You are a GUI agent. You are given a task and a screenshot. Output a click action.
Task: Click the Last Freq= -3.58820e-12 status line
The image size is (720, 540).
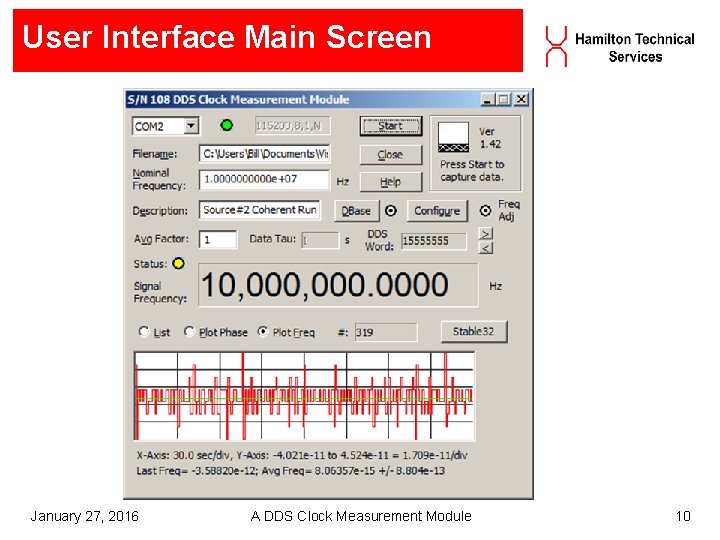(x=290, y=471)
